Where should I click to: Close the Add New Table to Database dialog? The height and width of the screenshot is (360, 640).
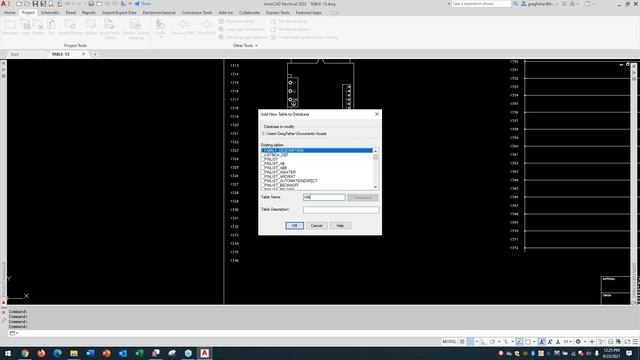tap(376, 114)
